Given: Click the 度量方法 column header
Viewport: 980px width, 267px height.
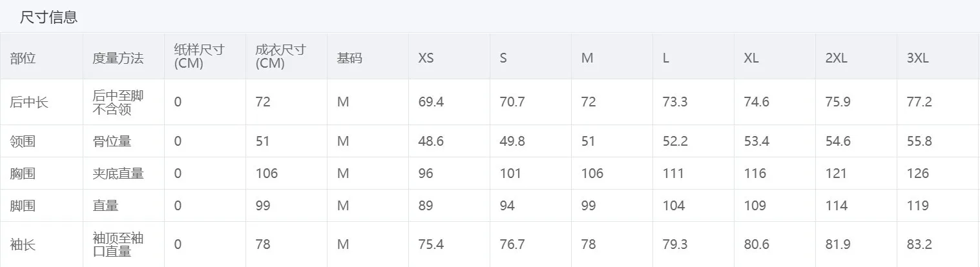Looking at the screenshot, I should (x=118, y=58).
